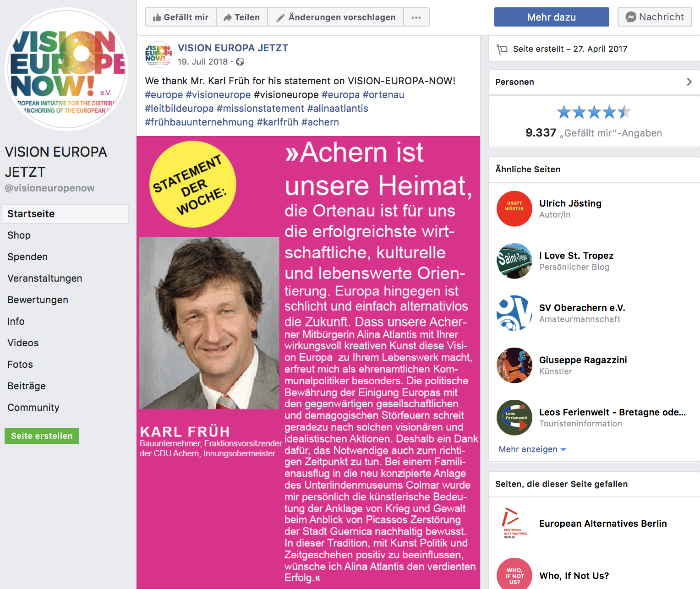Viewport: 700px width, 589px height.
Task: Click the Leos Ferienwelt page icon
Action: click(514, 418)
